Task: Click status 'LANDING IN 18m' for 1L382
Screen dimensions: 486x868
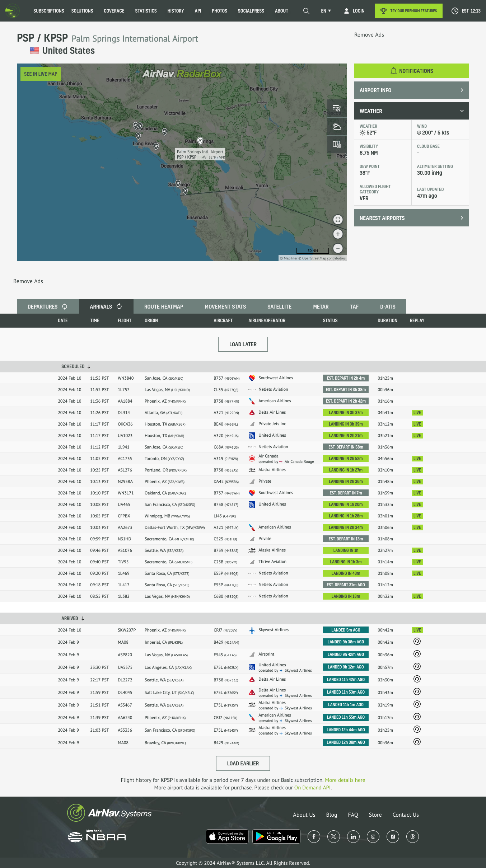Action: [346, 596]
